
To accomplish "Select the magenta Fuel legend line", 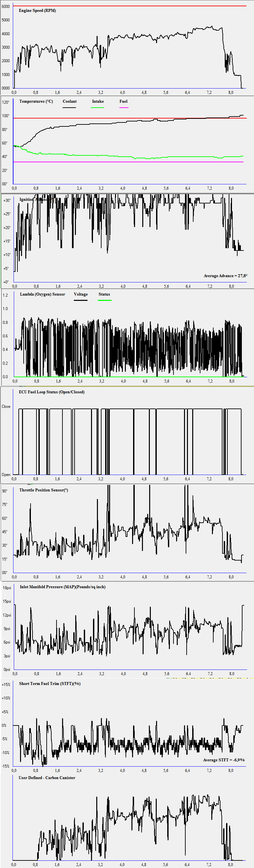I will (124, 108).
